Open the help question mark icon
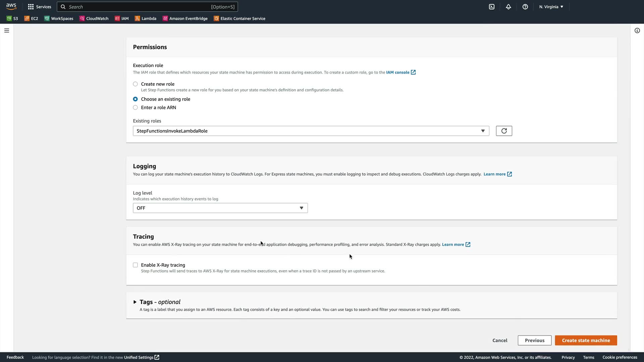 click(525, 7)
